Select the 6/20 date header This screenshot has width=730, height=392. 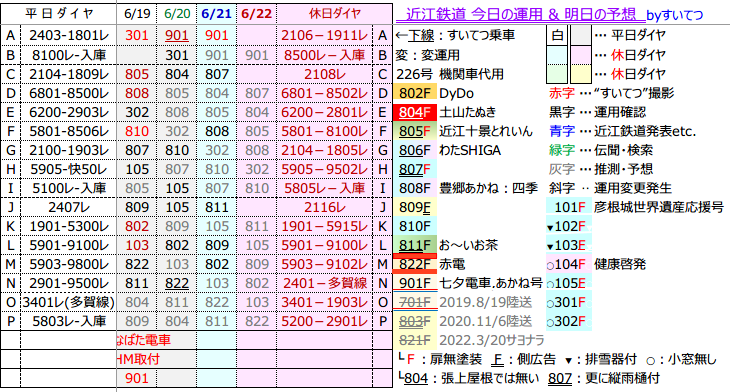point(177,14)
